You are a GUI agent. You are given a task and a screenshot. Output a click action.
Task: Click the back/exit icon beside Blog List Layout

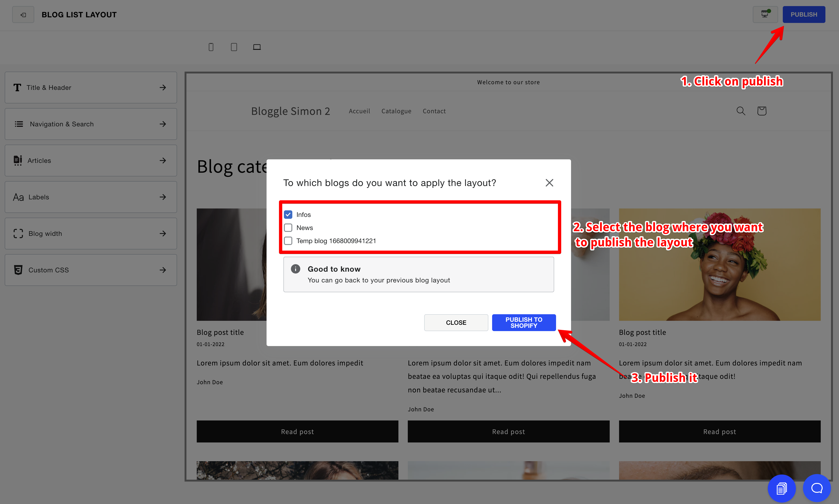pos(23,15)
